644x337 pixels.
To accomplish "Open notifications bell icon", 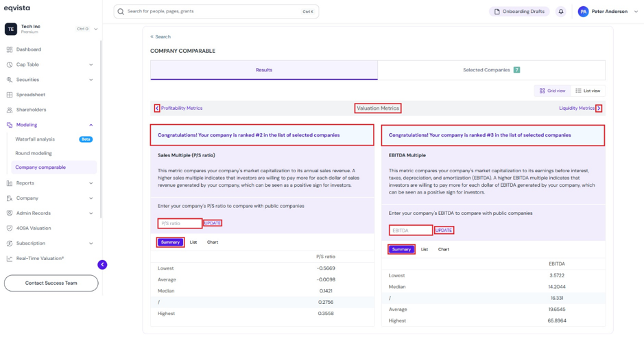I will [560, 12].
